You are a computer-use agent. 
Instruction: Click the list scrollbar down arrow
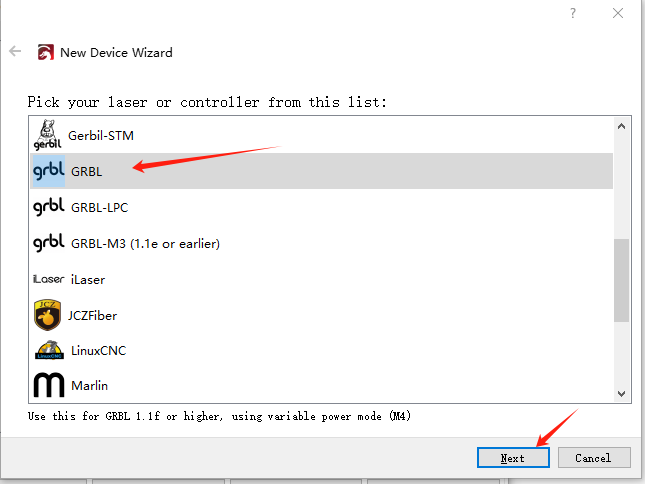tap(622, 394)
